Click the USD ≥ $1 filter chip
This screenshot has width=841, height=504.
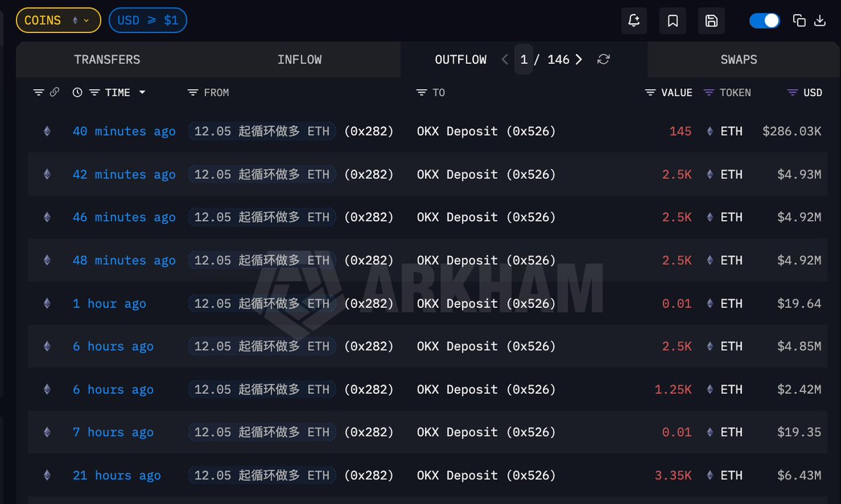tap(148, 20)
